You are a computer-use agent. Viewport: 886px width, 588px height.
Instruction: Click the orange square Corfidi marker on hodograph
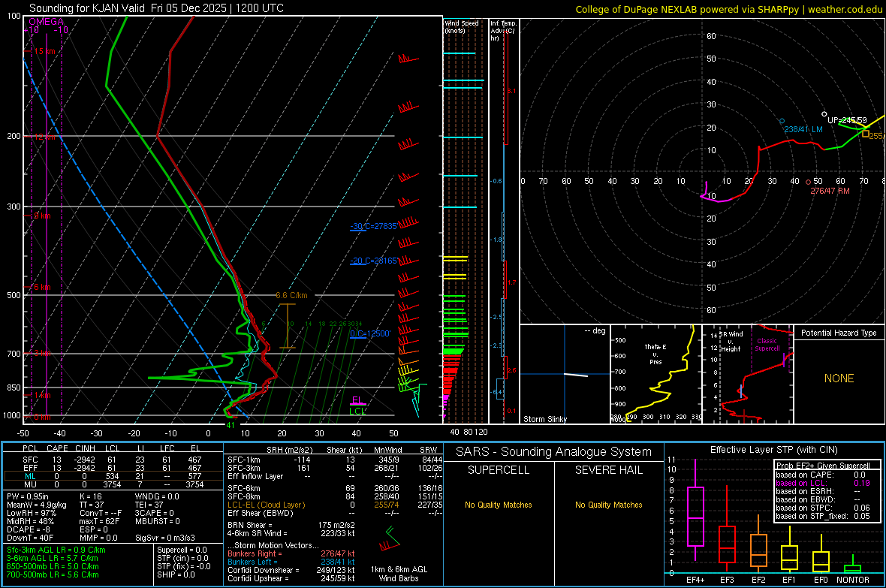[866, 134]
